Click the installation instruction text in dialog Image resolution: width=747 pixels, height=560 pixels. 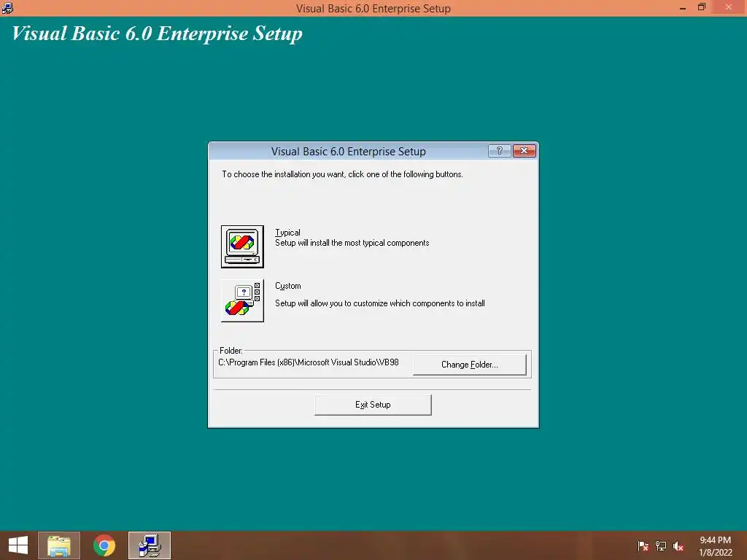click(x=342, y=174)
